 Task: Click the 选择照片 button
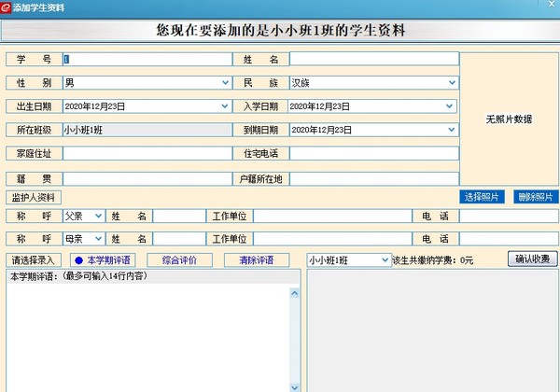483,197
